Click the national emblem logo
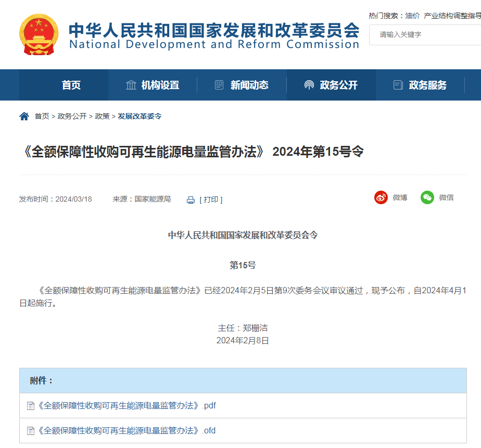Image resolution: width=481 pixels, height=448 pixels. (39, 34)
